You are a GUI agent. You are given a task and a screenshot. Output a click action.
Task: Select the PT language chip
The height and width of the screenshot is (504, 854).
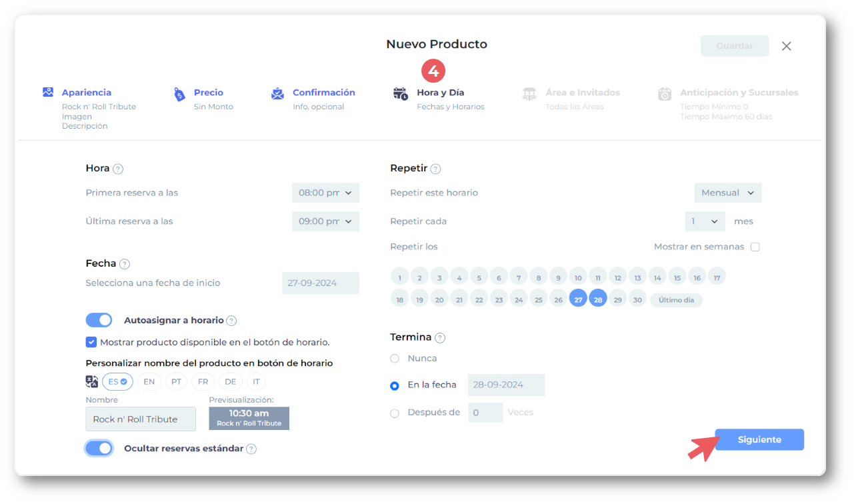point(176,382)
